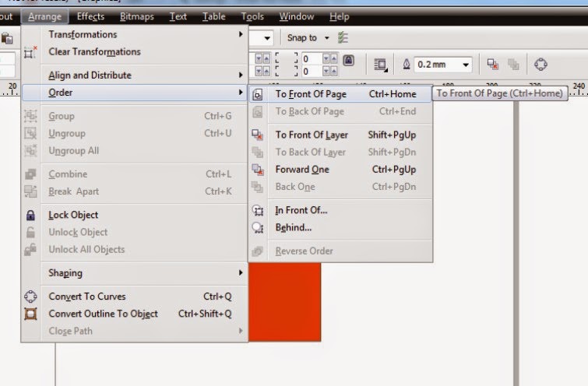Viewport: 588px width, 386px height.
Task: Choose Convert To Curves
Action: coord(135,297)
